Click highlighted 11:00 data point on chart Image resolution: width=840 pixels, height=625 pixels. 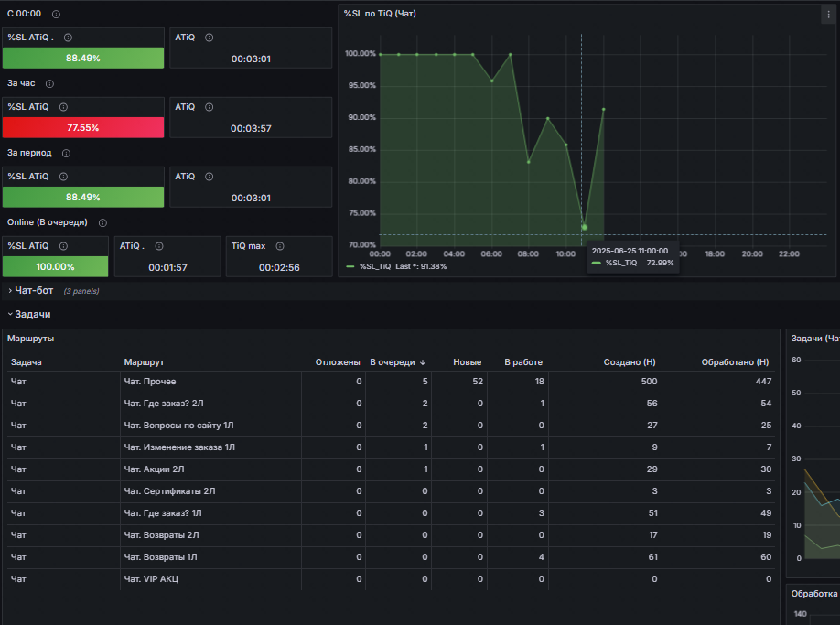point(585,228)
